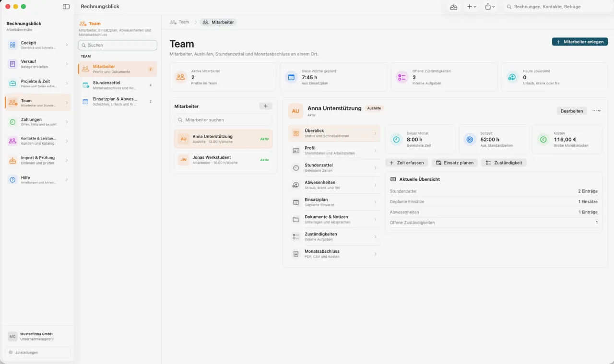The width and height of the screenshot is (614, 364).
Task: Click the Mitarbeiter breadcrumb
Action: click(218, 22)
